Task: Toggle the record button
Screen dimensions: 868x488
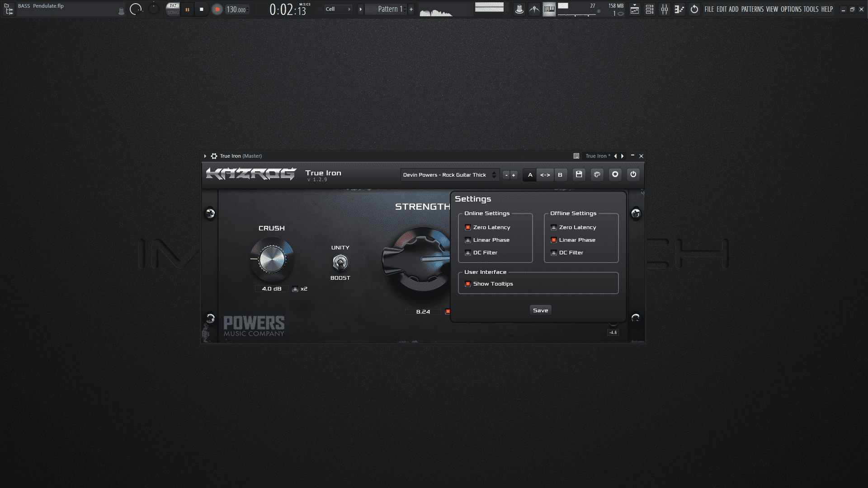Action: tap(217, 9)
